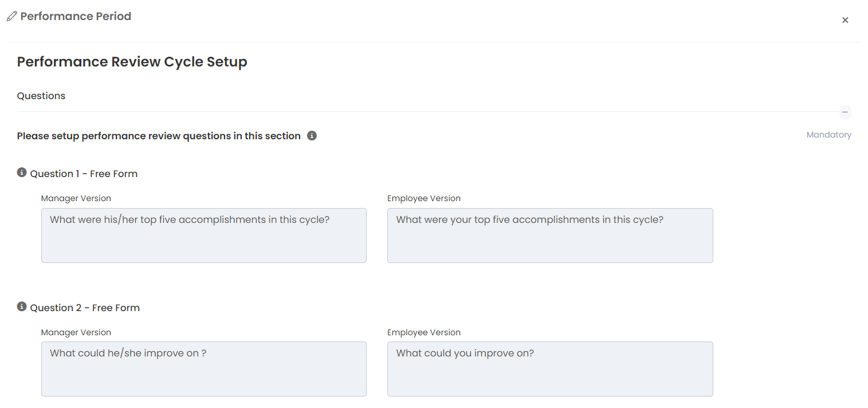The image size is (868, 408).
Task: Click Employee Version label under Question 1
Action: 423,198
